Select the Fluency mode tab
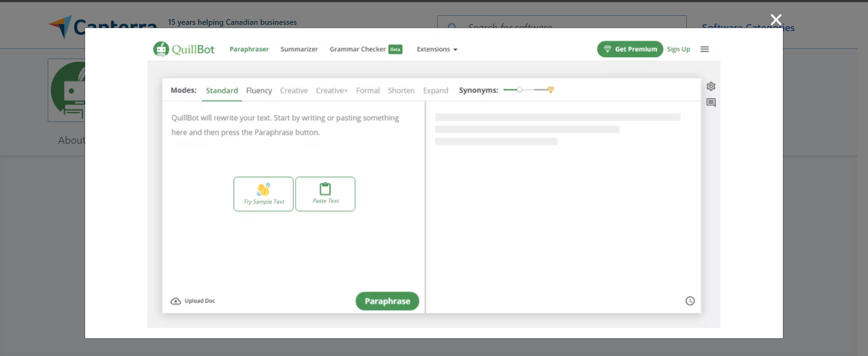868x356 pixels. click(x=259, y=90)
